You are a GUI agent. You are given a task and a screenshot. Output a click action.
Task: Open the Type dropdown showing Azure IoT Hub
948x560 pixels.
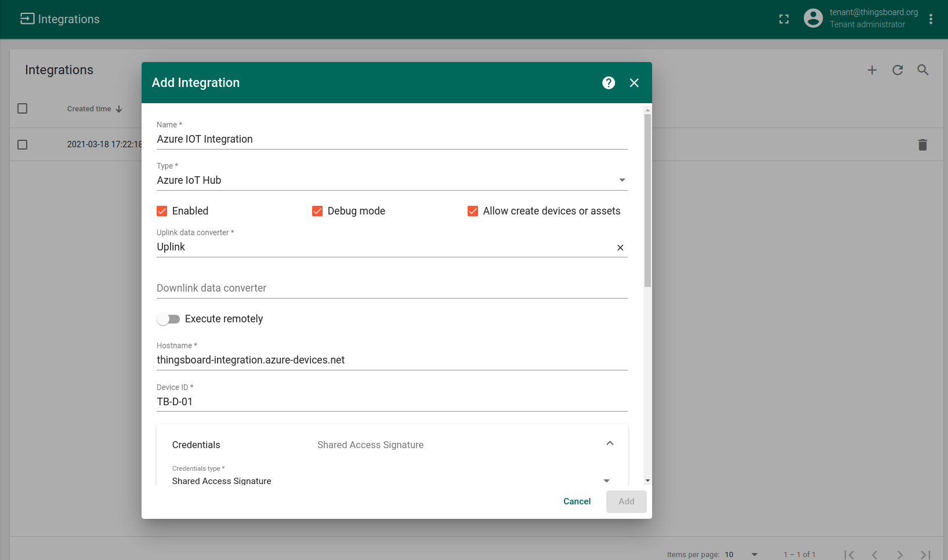(x=392, y=180)
